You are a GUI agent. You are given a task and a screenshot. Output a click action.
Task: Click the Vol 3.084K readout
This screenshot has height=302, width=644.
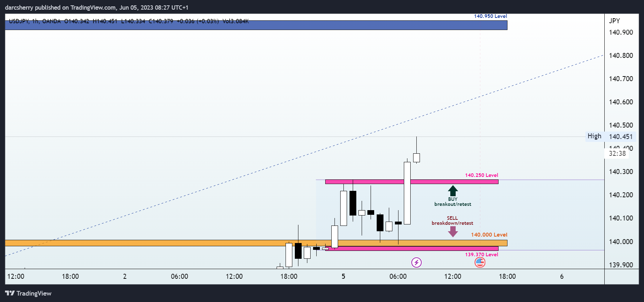236,21
